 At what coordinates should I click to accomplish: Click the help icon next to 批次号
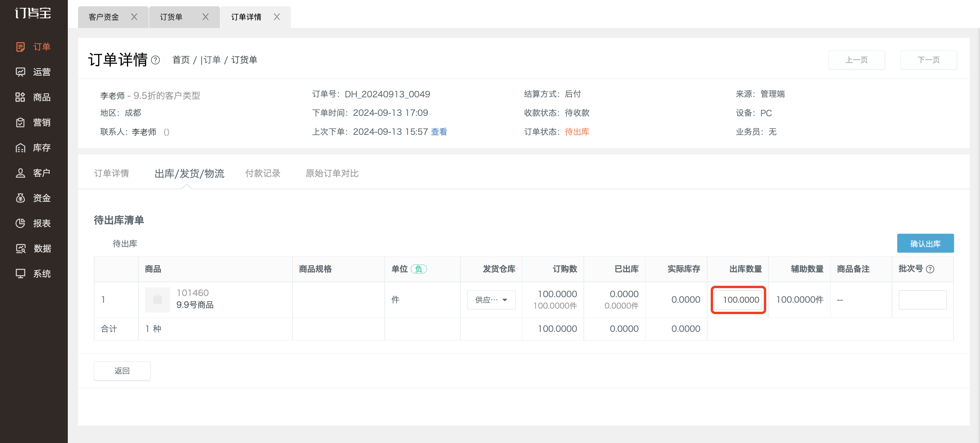click(930, 269)
